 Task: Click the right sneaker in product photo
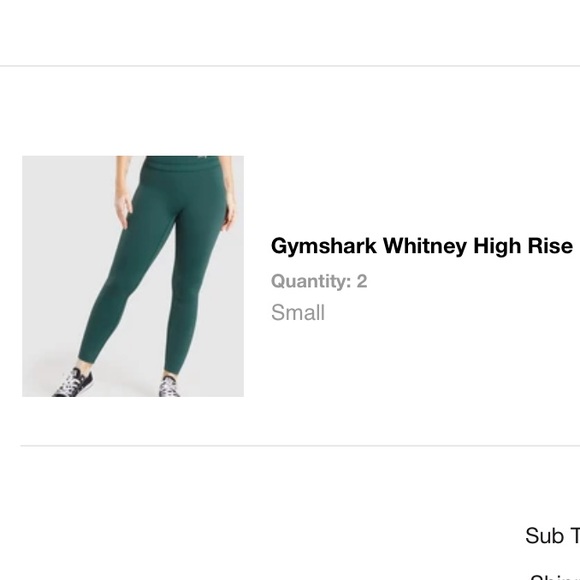click(169, 387)
